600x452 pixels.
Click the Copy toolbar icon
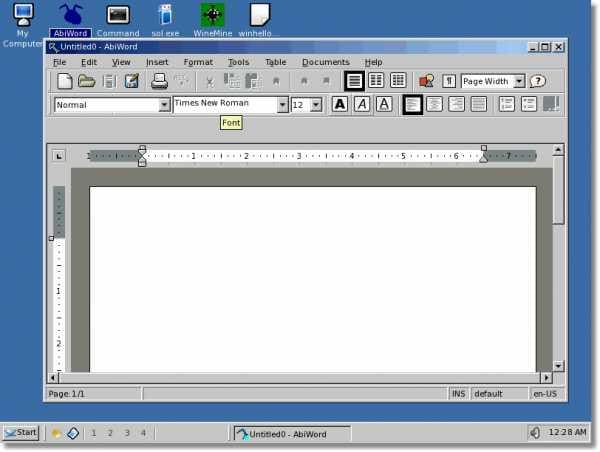(x=232, y=81)
